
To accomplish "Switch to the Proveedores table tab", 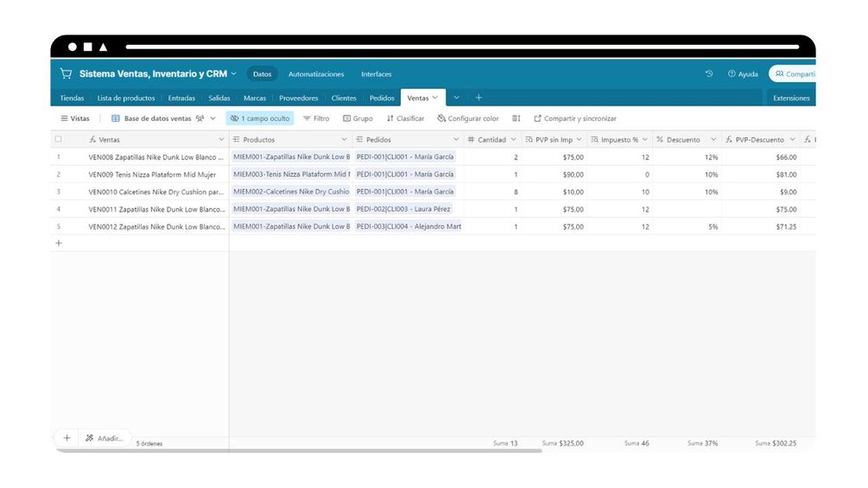I will (x=298, y=98).
